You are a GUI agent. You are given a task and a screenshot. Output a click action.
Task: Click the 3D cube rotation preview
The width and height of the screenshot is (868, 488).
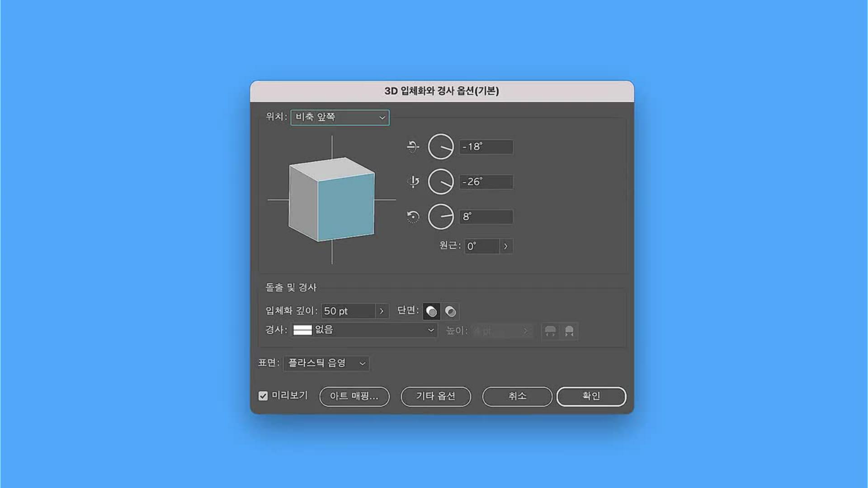(332, 200)
